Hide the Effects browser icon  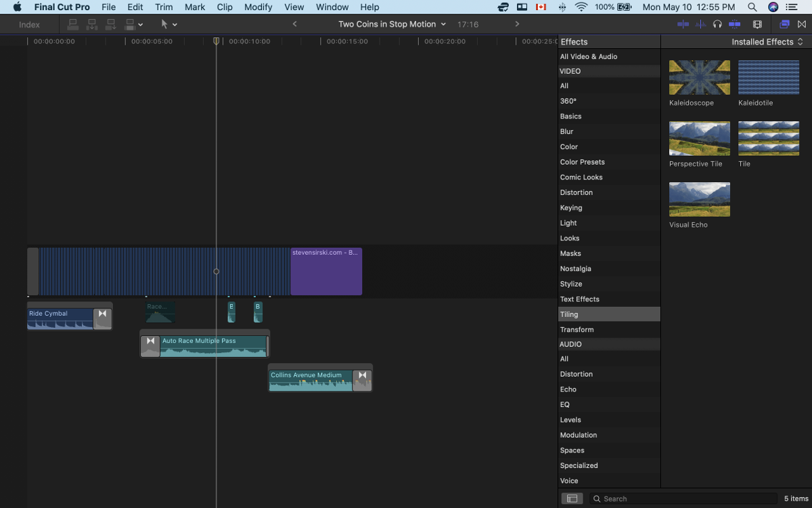point(784,24)
